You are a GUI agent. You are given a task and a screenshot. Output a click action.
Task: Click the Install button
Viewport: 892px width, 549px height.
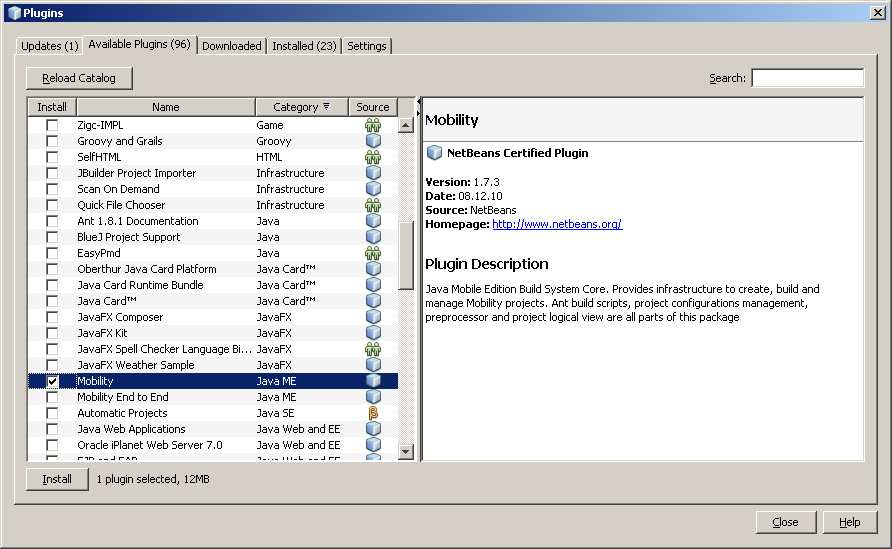click(x=57, y=479)
